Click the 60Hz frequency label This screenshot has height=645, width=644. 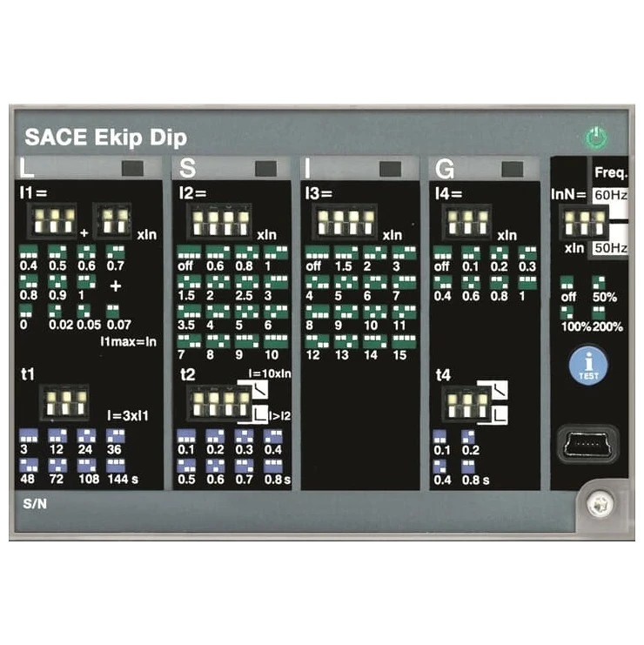pos(611,195)
